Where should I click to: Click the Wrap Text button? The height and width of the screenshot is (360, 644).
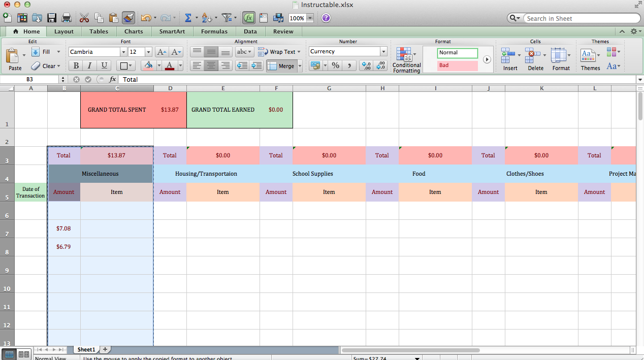coord(279,52)
